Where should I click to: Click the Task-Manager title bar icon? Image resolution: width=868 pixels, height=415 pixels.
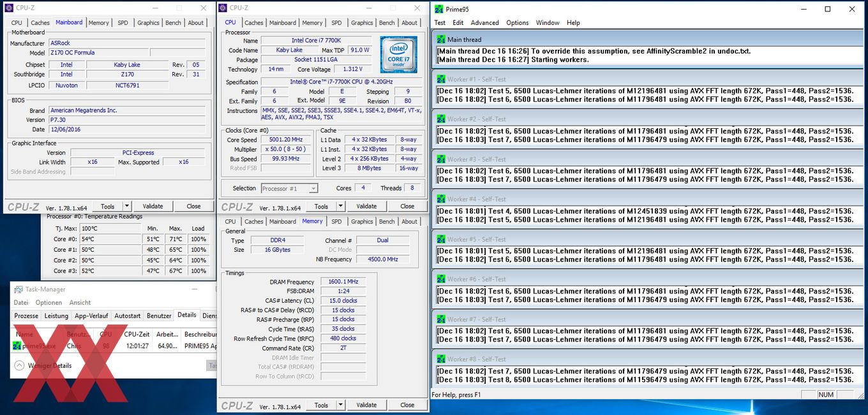pyautogui.click(x=18, y=289)
